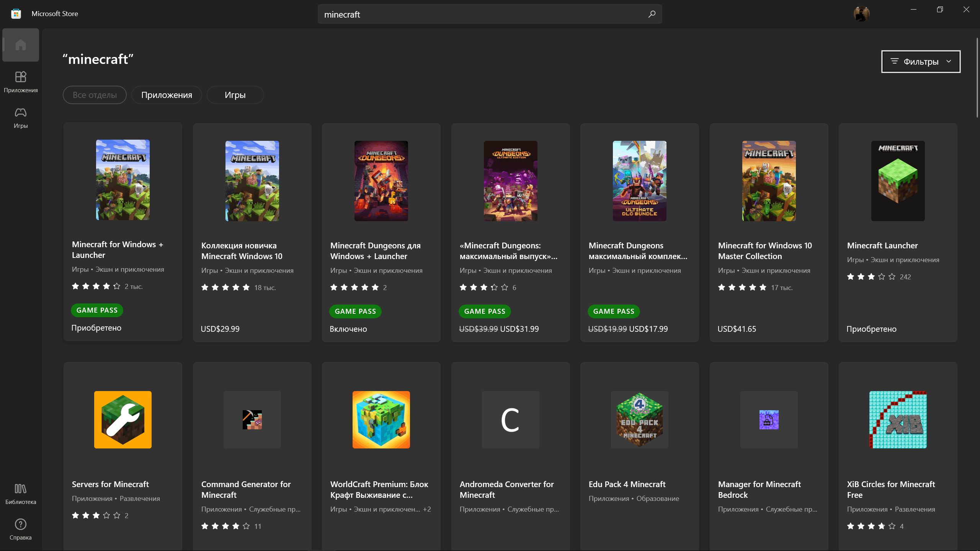Open Справка help in sidebar
The width and height of the screenshot is (980, 551).
pos(21,529)
